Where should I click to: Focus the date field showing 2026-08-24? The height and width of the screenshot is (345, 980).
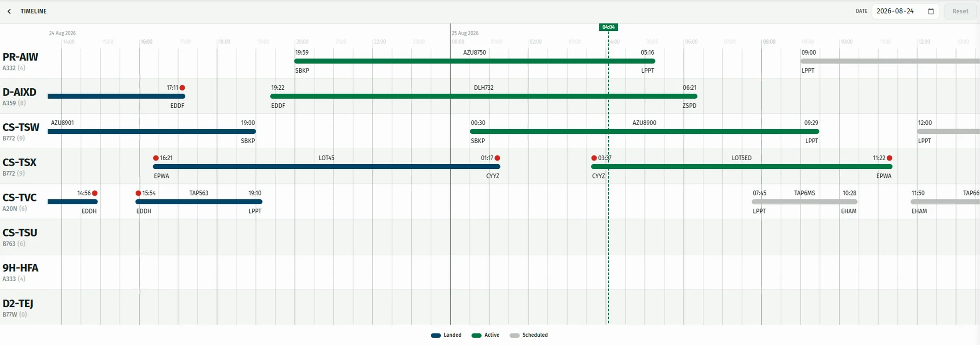pyautogui.click(x=905, y=11)
